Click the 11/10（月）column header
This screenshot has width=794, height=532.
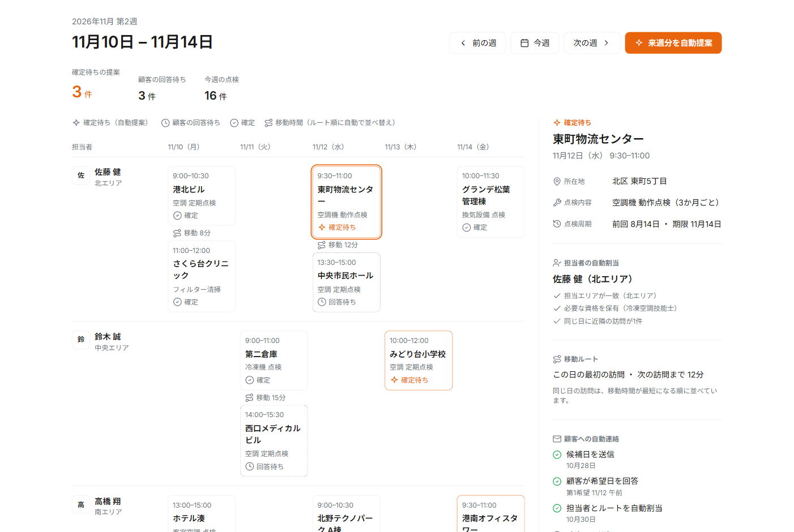pos(185,147)
